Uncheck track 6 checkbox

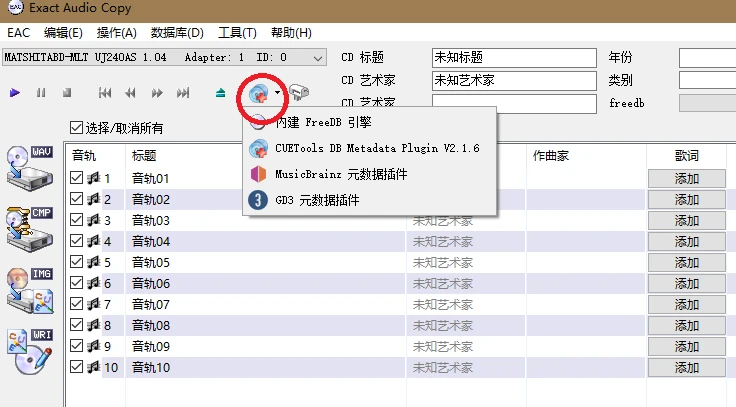[76, 283]
